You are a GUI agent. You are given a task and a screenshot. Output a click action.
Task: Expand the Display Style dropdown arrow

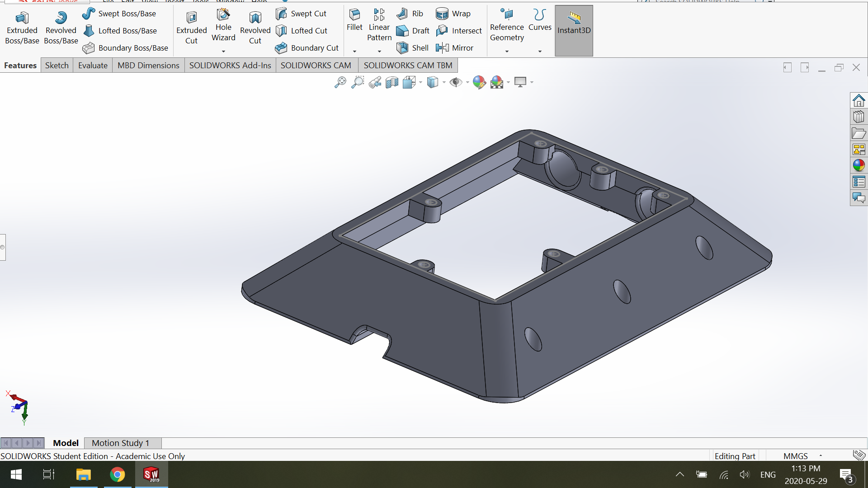[444, 82]
